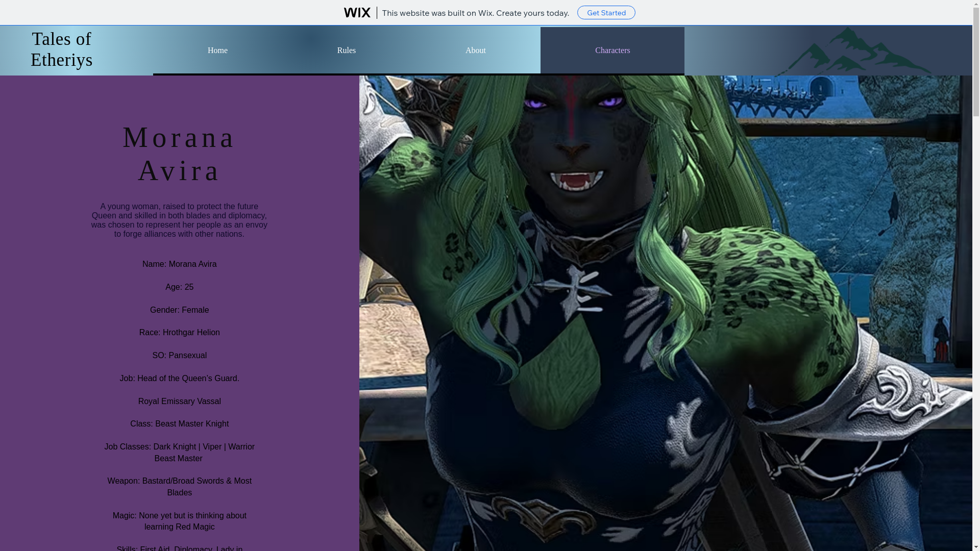Click the Tales of Etheriys site title
Screen dimensions: 980x551
click(x=61, y=49)
